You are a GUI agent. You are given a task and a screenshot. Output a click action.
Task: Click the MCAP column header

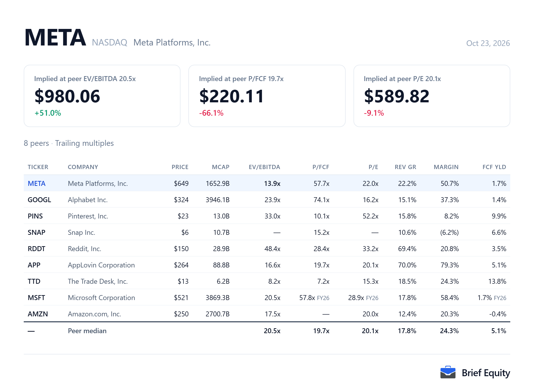[221, 167]
